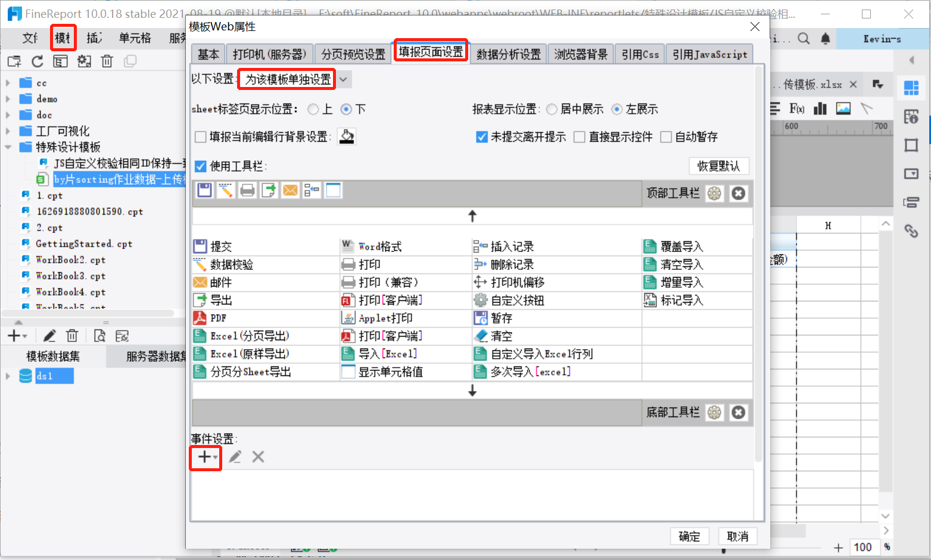Select 导入[Excel] from button list
This screenshot has height=560, width=931.
pos(379,354)
